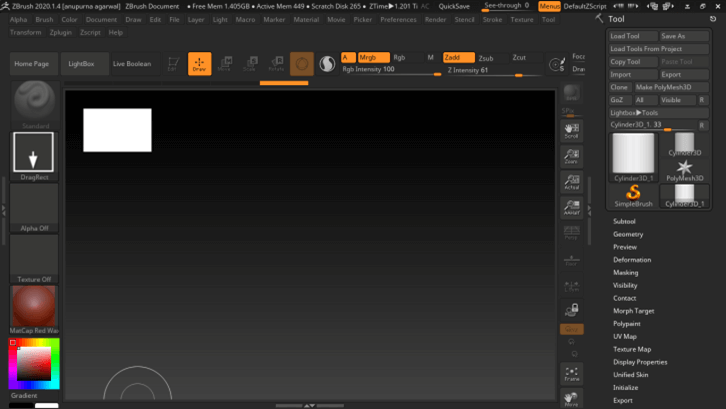Toggle the orange Xyz rotation button
726x409 pixels.
pos(572,329)
